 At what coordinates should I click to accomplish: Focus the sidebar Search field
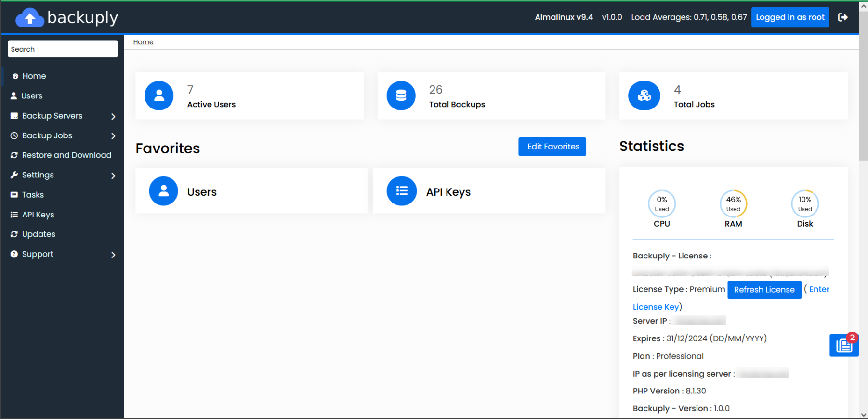coord(63,49)
